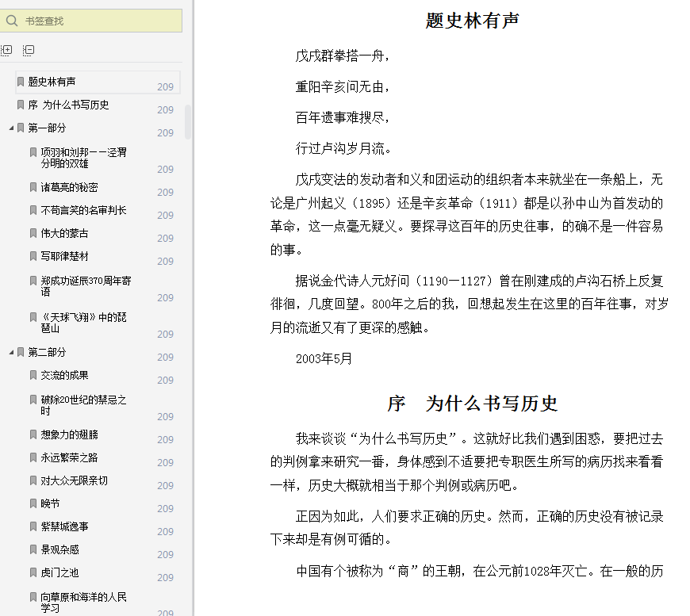Click bookmark icon beside 晚节

tap(33, 503)
